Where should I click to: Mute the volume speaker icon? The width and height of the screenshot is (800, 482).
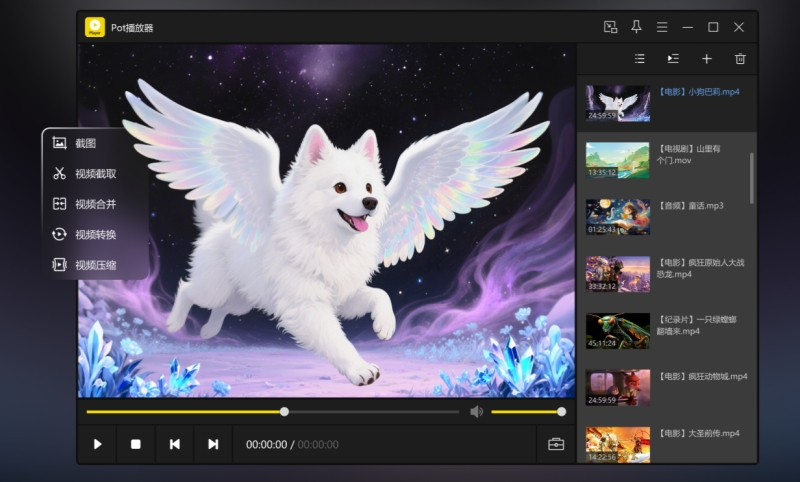point(477,411)
